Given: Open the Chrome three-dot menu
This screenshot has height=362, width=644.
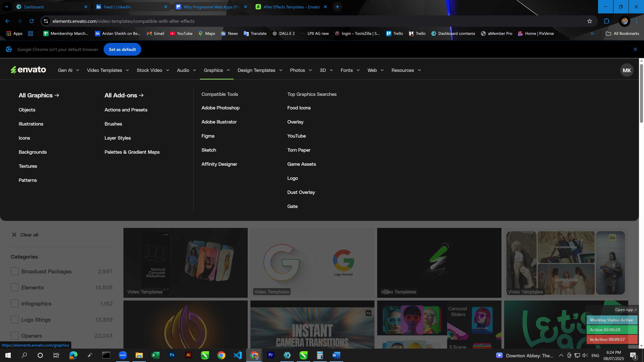Looking at the screenshot, I should coord(636,21).
